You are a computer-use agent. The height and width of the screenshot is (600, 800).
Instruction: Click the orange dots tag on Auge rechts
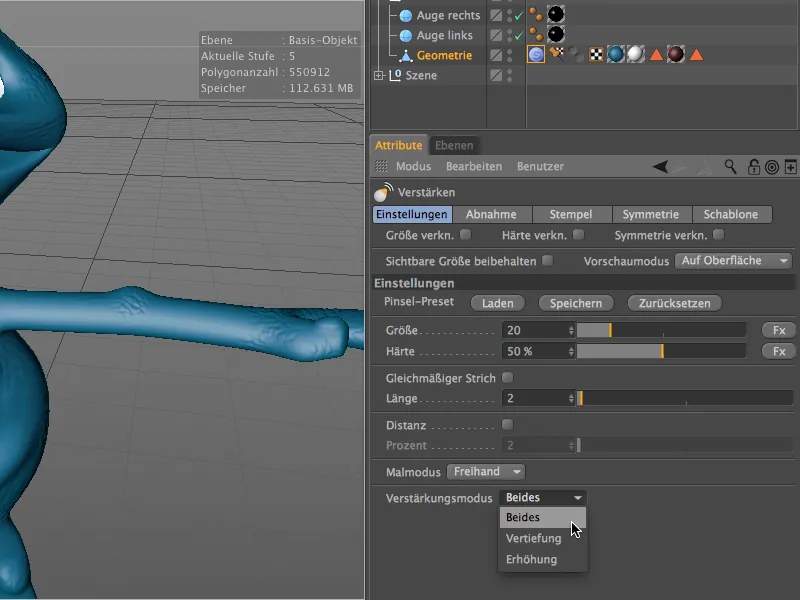pyautogui.click(x=536, y=14)
